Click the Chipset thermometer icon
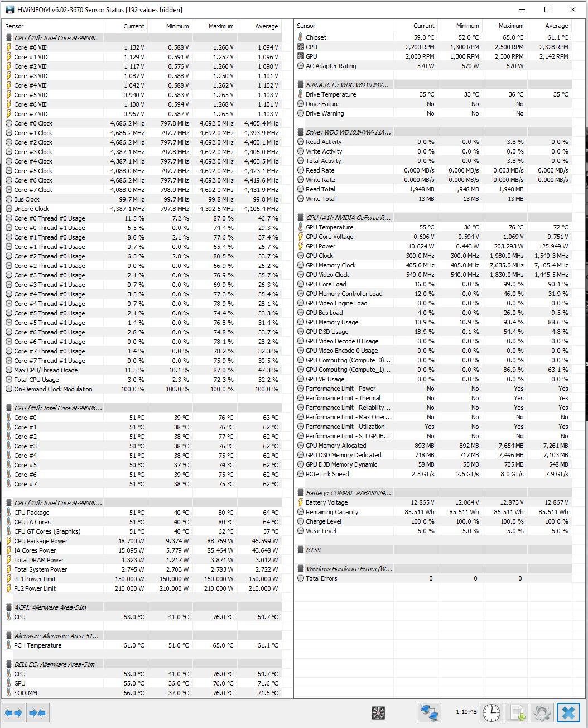The image size is (588, 728). [300, 37]
